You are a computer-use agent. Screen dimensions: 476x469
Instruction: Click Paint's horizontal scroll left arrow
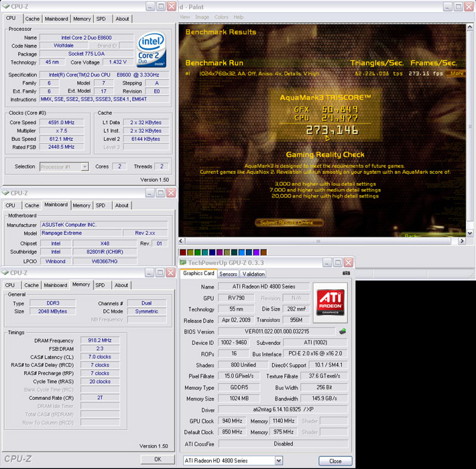pyautogui.click(x=181, y=241)
